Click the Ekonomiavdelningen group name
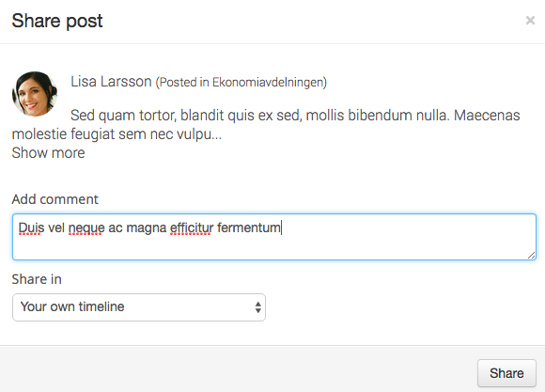 pyautogui.click(x=268, y=83)
